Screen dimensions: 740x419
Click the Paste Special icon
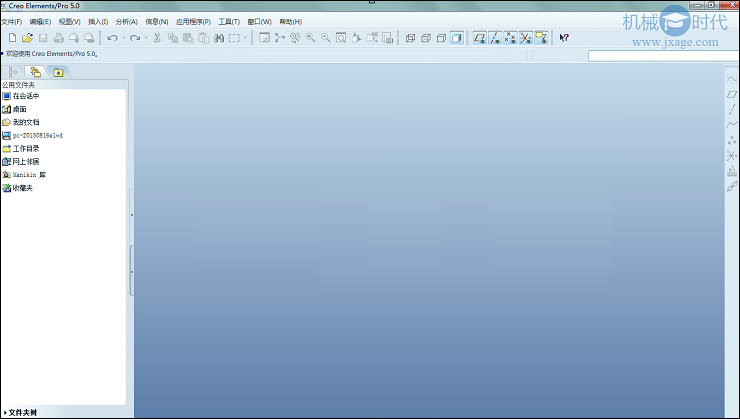pos(203,38)
